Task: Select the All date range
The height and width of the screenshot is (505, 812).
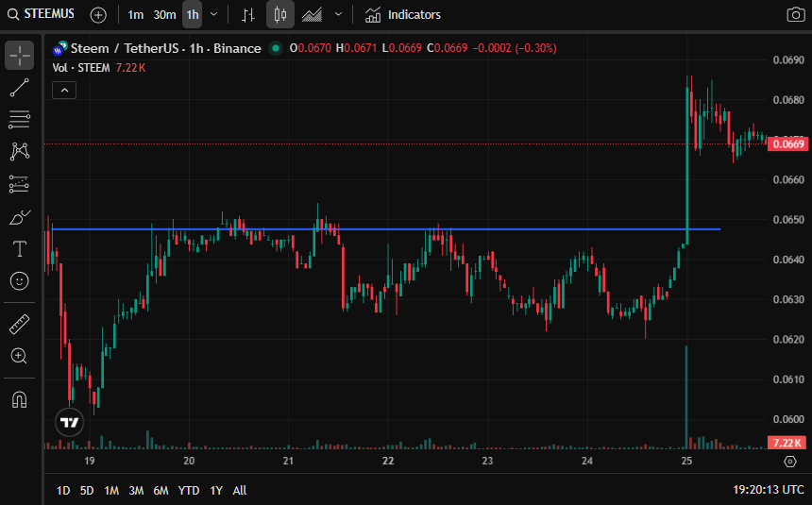Action: (x=239, y=491)
